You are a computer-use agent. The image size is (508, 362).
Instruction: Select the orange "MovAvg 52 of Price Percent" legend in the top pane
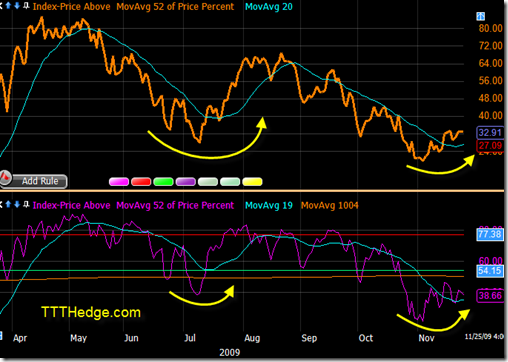[175, 7]
